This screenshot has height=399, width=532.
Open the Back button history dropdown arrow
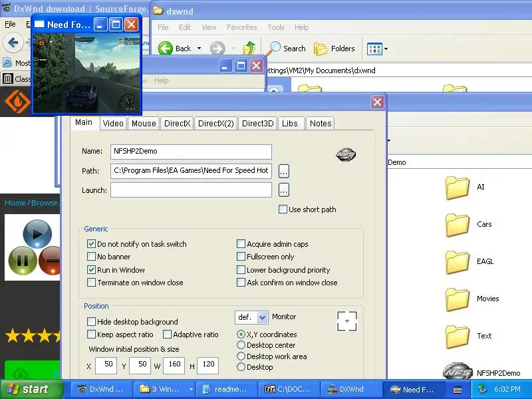(199, 49)
